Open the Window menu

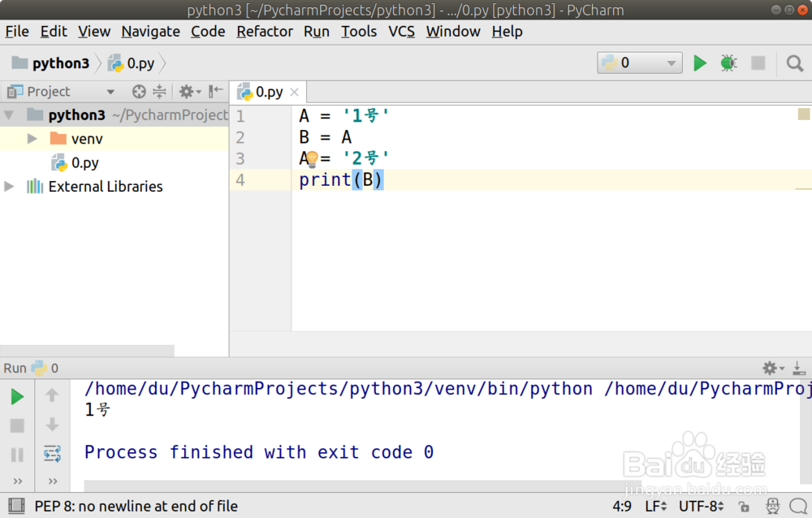[x=453, y=32]
